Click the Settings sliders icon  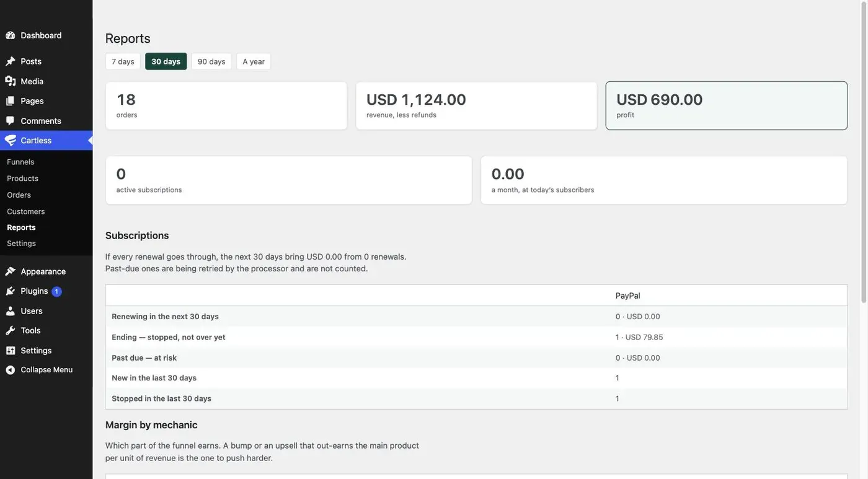point(11,351)
